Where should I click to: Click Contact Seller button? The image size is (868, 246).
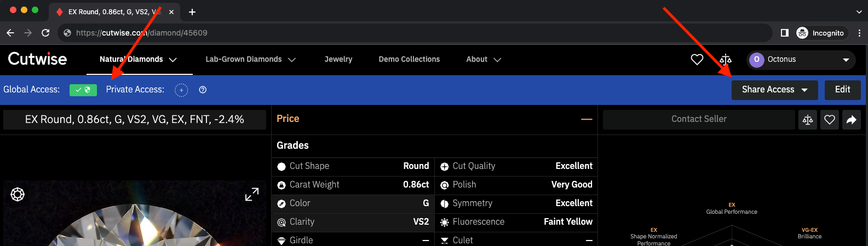[699, 120]
